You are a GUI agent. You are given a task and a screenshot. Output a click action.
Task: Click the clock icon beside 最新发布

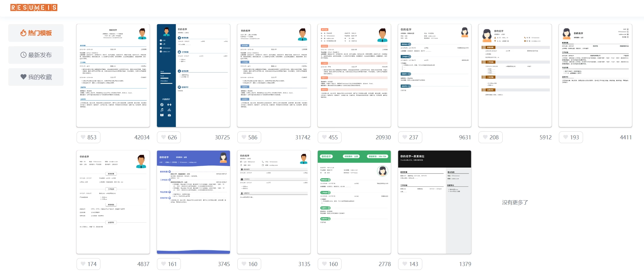tap(23, 55)
